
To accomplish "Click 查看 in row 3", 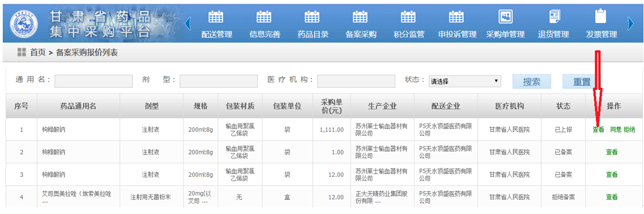I will pos(612,175).
